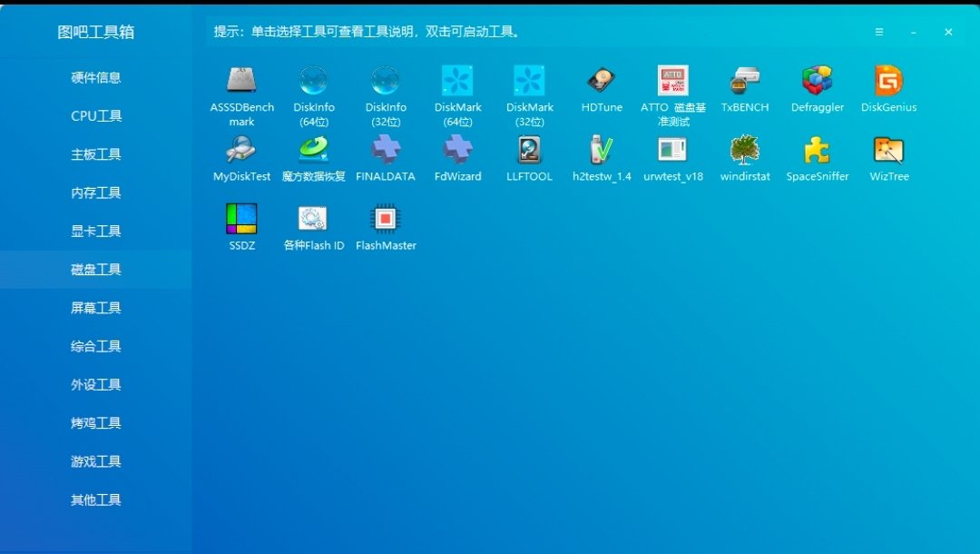
Task: Open the 显卡工具 category
Action: [x=95, y=232]
